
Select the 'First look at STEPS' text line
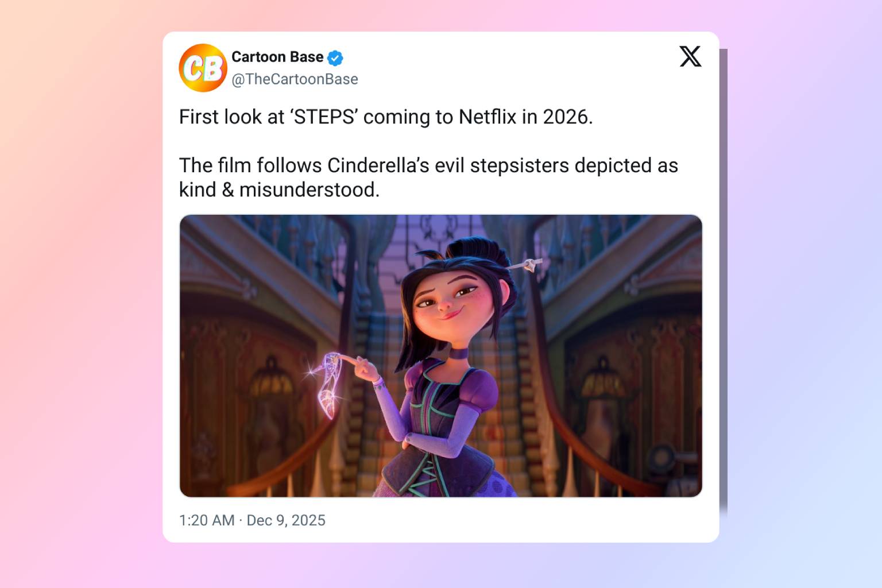[386, 117]
